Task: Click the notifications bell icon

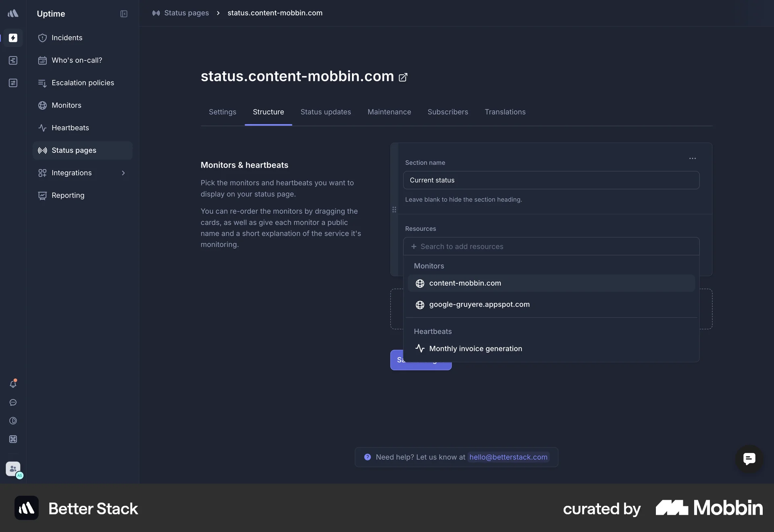Action: click(x=13, y=384)
